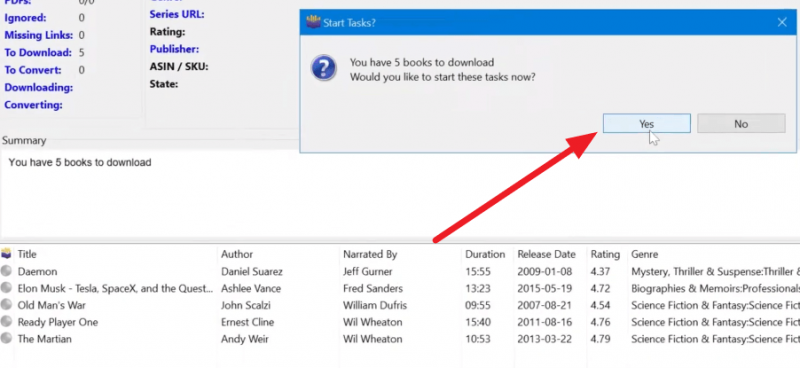Sort the list by the Title column
This screenshot has height=368, width=800.
pos(27,254)
